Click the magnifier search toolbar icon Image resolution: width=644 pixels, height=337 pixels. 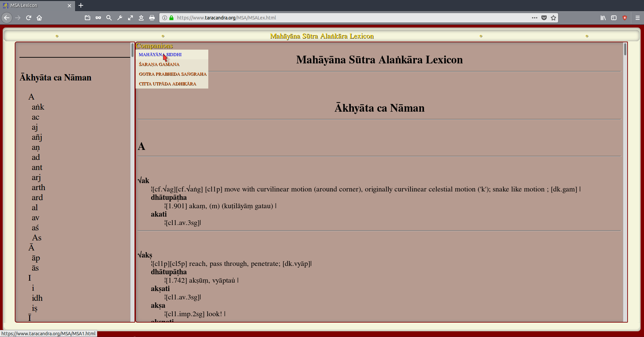[x=109, y=18]
